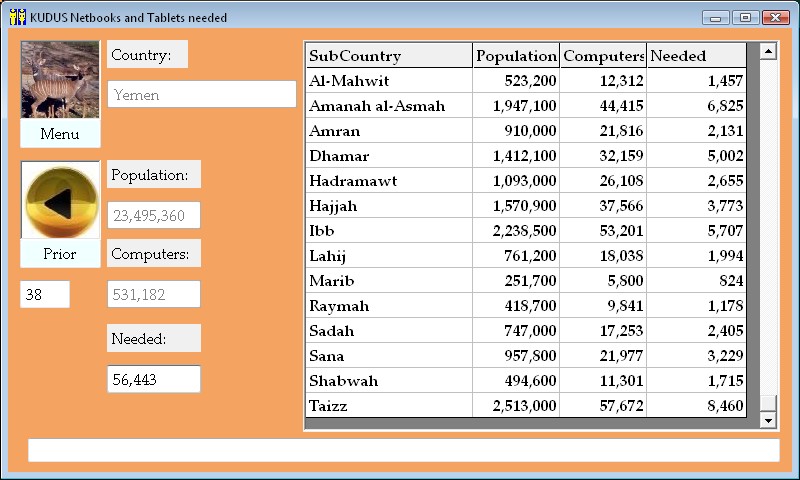Select the Computers column header
Screen dimensions: 800x480
point(603,56)
